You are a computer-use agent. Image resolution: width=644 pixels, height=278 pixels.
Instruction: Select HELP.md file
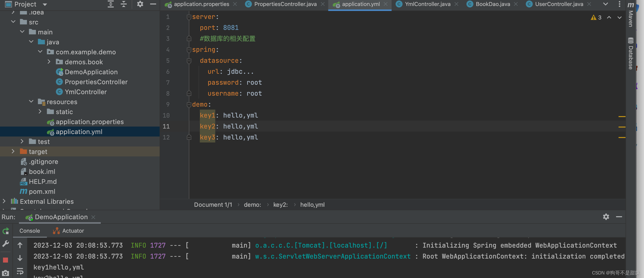[x=38, y=182]
